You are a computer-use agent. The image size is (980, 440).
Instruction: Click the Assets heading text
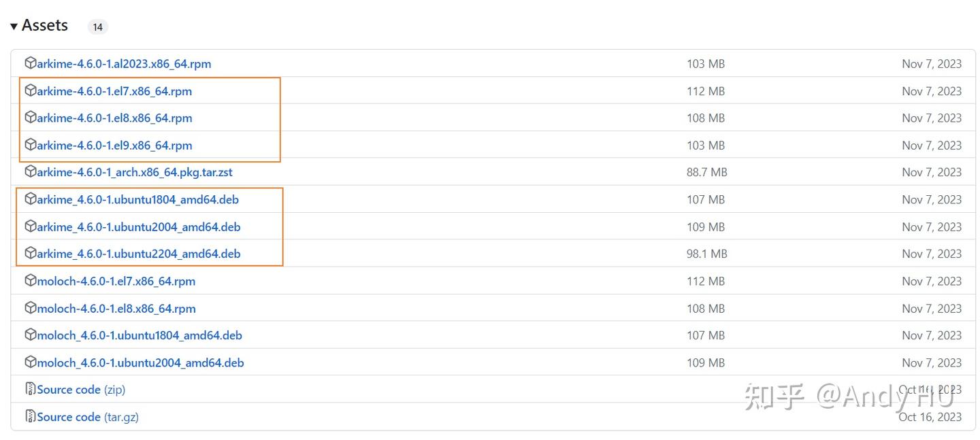click(45, 26)
